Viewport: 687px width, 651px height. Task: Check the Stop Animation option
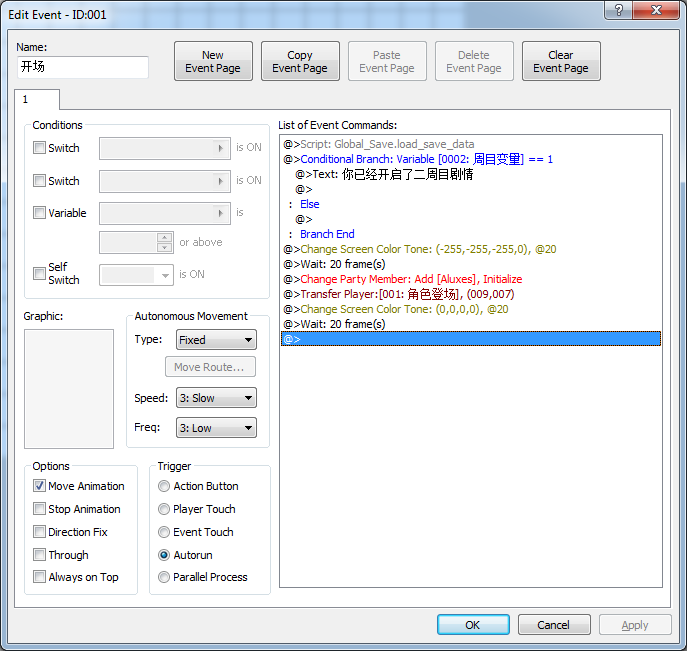[39, 509]
